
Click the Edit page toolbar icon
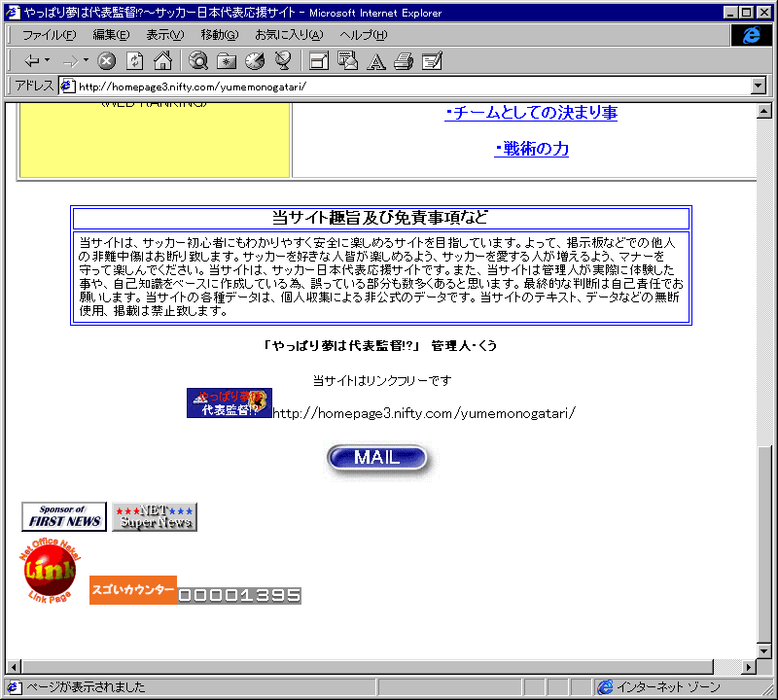432,61
